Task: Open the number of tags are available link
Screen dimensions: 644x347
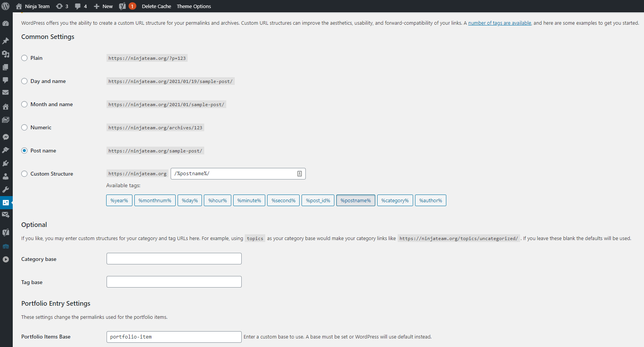Action: click(x=500, y=23)
